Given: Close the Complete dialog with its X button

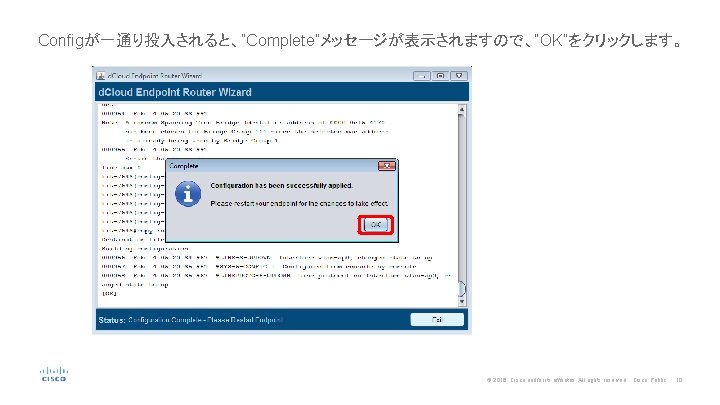Looking at the screenshot, I should [x=386, y=166].
